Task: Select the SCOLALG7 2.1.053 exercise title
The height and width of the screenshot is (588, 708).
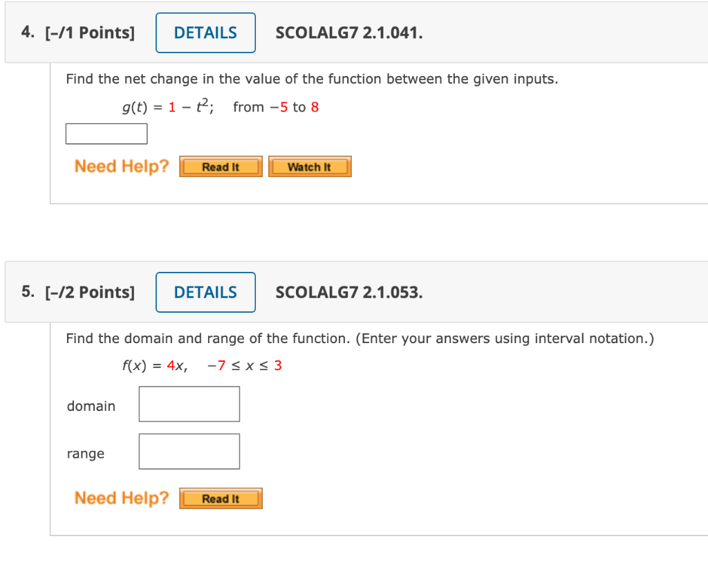Action: pyautogui.click(x=349, y=292)
